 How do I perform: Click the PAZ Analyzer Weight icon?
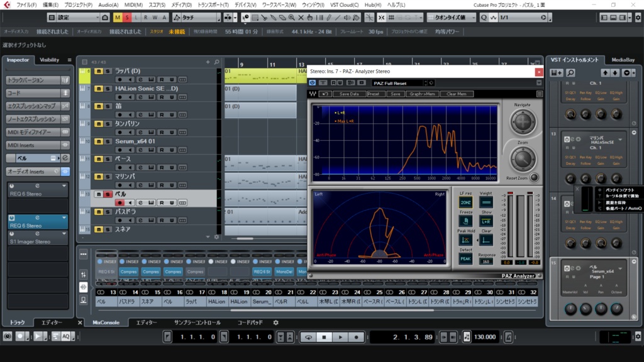click(486, 202)
